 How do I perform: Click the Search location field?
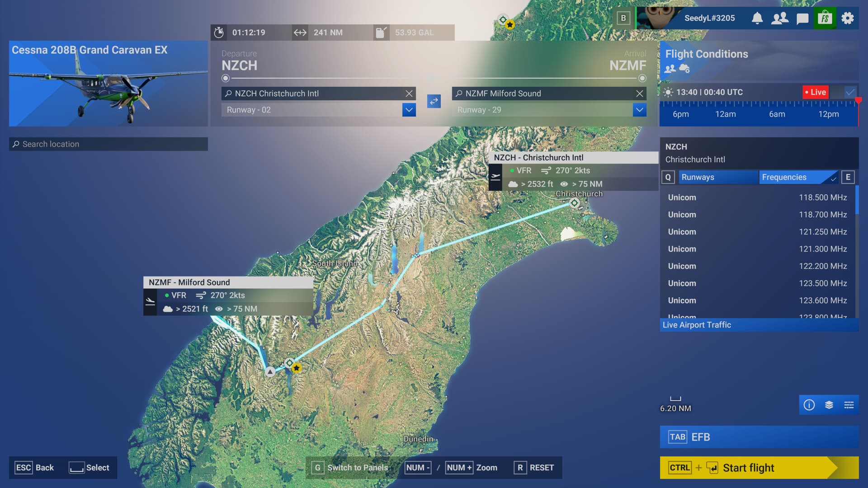108,144
